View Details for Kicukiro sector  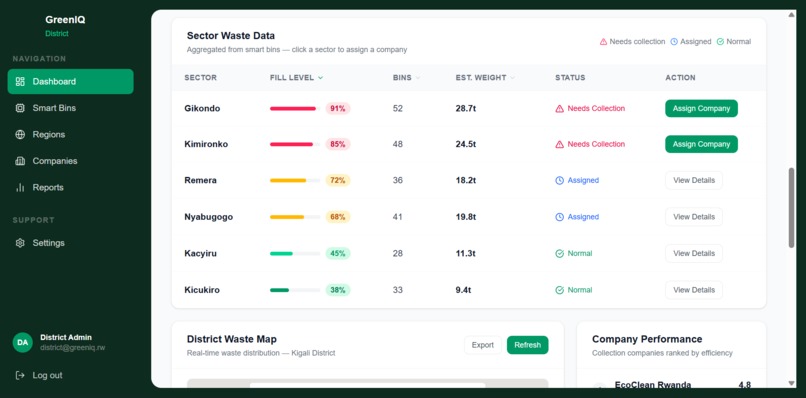pos(694,290)
